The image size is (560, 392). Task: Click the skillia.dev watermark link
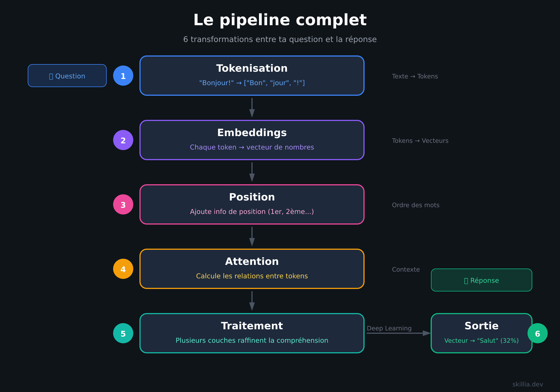tap(528, 384)
